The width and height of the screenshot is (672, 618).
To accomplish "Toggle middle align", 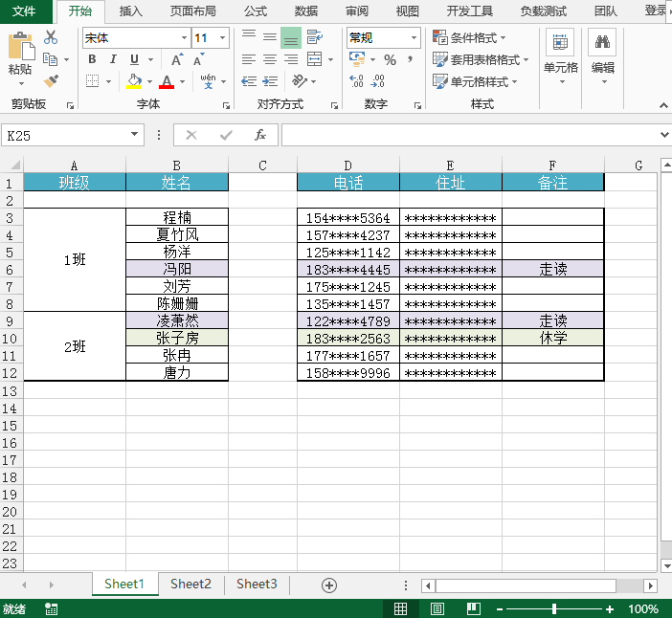I will [270, 37].
